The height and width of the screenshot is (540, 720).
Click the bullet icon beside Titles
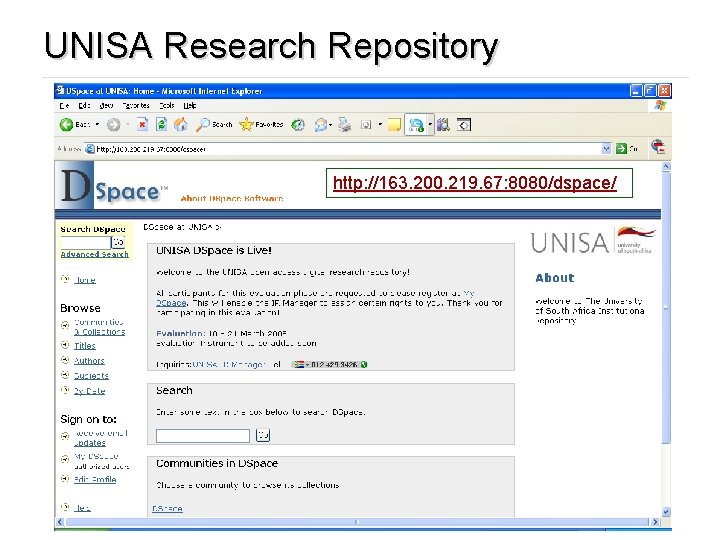pyautogui.click(x=65, y=345)
